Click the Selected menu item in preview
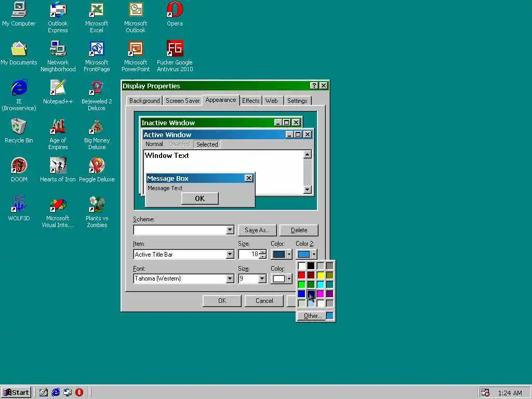This screenshot has width=532, height=399. tap(207, 144)
